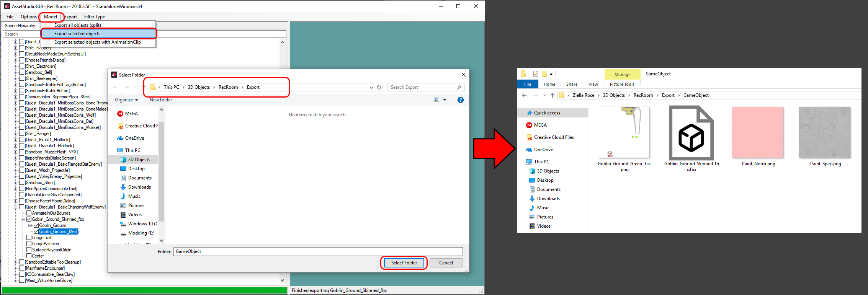Open the Organize dropdown menu
868x295 pixels.
(x=126, y=100)
